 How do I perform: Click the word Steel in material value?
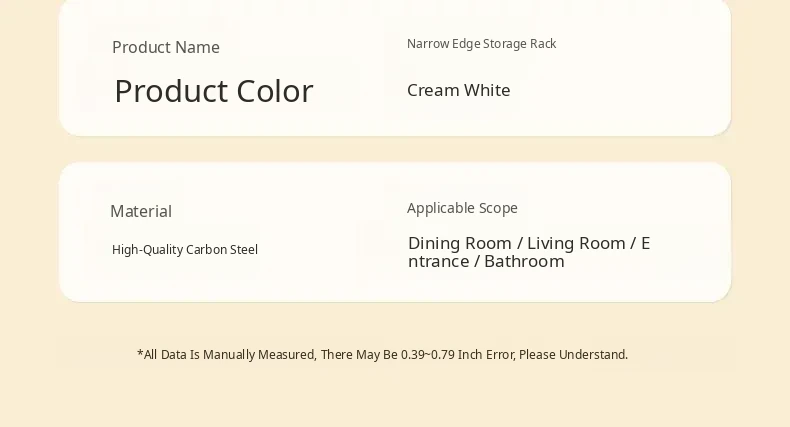coord(244,250)
